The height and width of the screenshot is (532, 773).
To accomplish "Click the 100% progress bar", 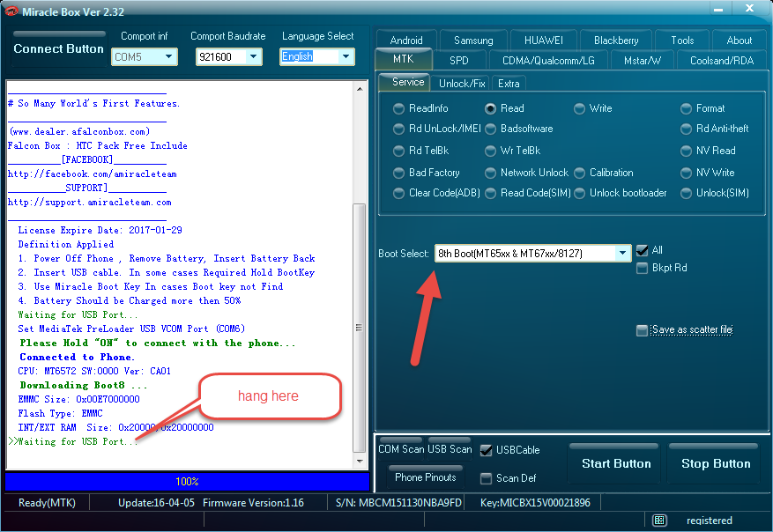I will coord(188,481).
